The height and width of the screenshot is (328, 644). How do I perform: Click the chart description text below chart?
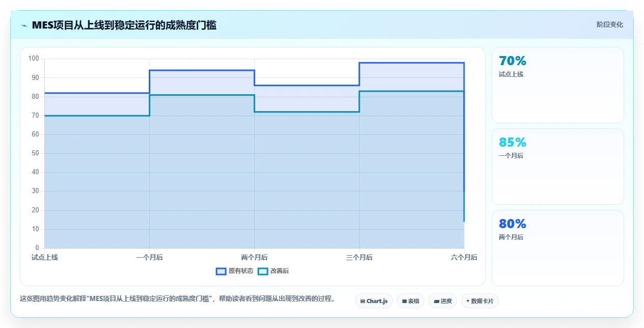click(178, 299)
